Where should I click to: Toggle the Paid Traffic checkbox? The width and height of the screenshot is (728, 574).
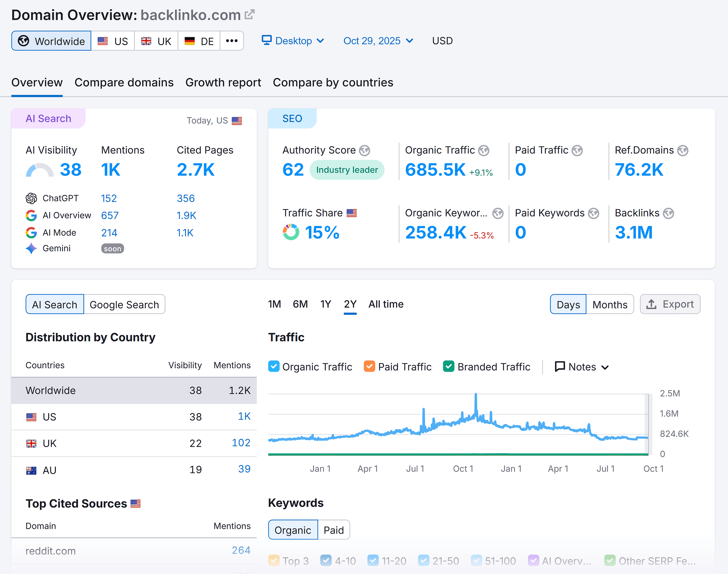click(x=369, y=366)
